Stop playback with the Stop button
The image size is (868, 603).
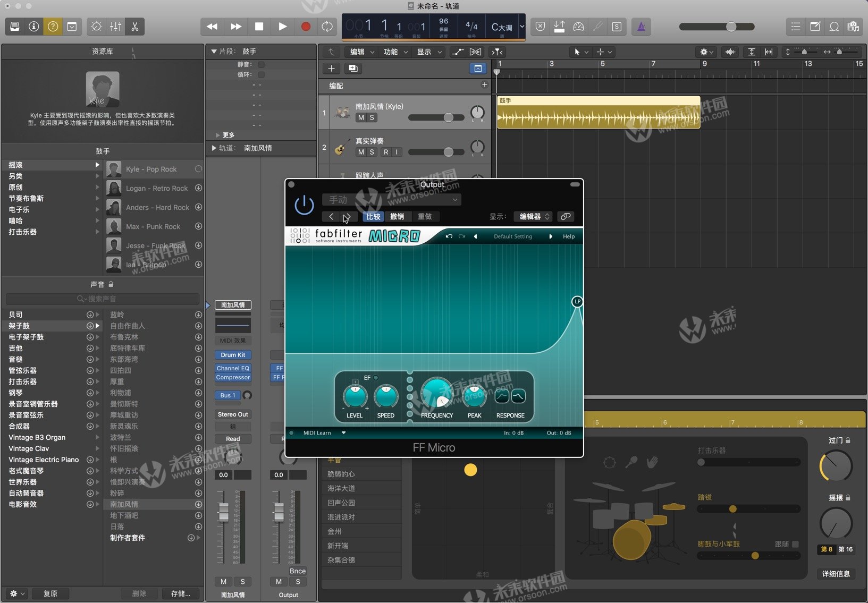coord(259,27)
